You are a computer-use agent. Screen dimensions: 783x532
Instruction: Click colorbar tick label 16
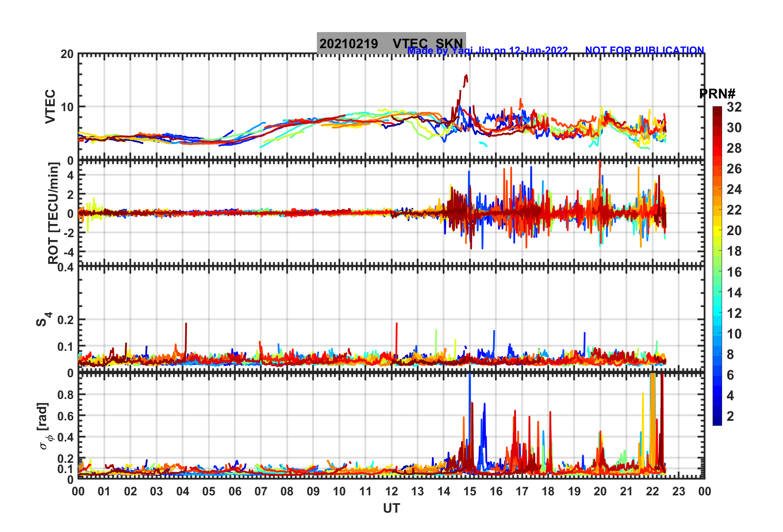(734, 272)
